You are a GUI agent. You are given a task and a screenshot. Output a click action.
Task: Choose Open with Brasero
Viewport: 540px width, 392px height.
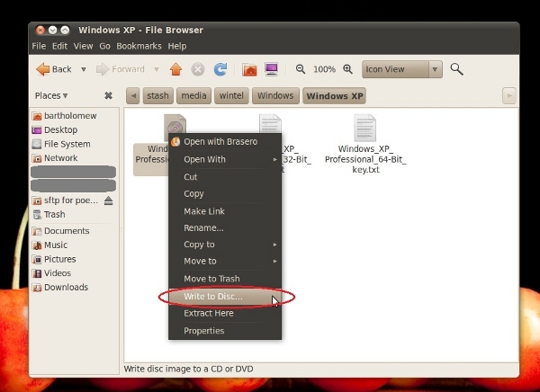pos(225,142)
